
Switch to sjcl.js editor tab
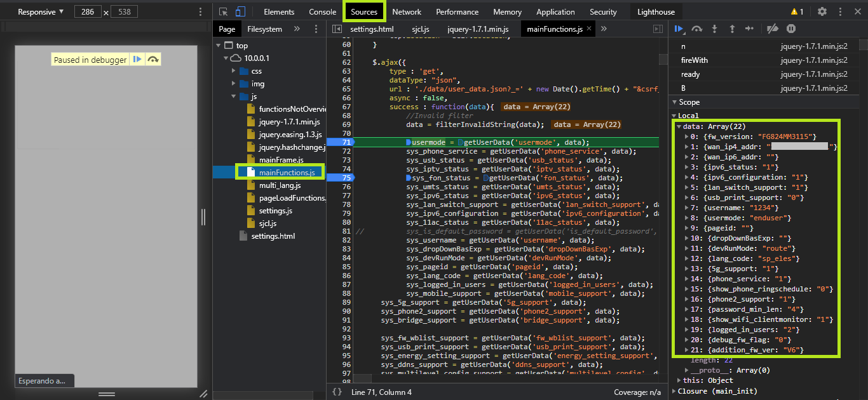pyautogui.click(x=421, y=29)
